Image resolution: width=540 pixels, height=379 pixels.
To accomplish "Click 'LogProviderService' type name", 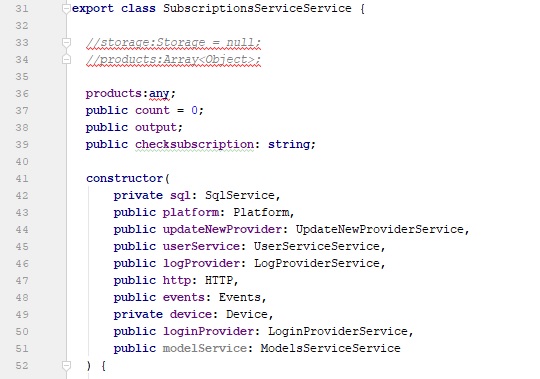I will point(316,264).
